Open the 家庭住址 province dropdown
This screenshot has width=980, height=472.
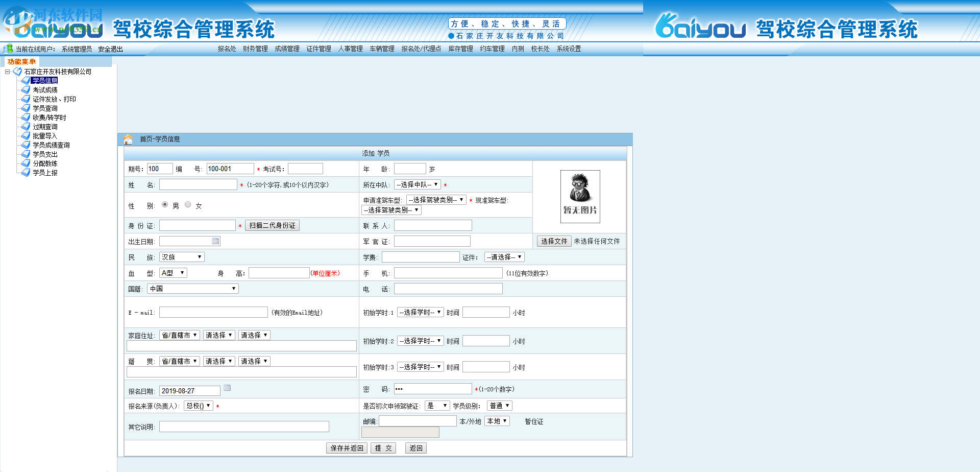[x=180, y=335]
